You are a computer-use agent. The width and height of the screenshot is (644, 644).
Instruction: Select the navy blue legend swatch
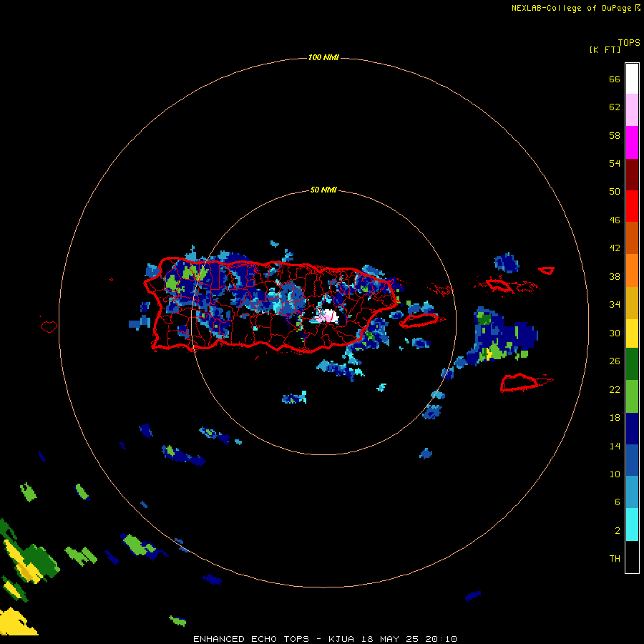click(632, 429)
